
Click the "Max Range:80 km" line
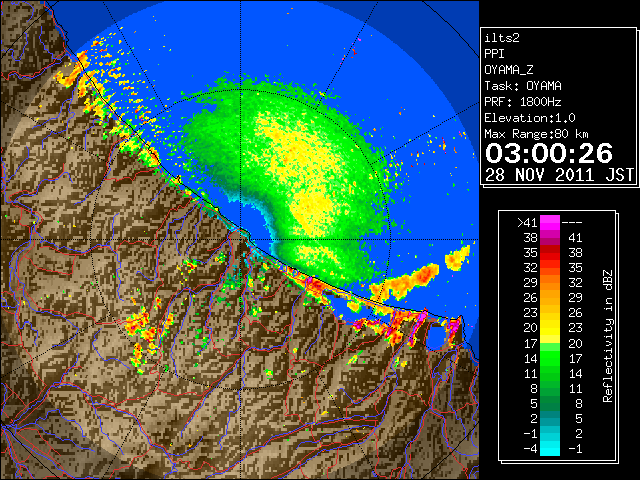(537, 134)
